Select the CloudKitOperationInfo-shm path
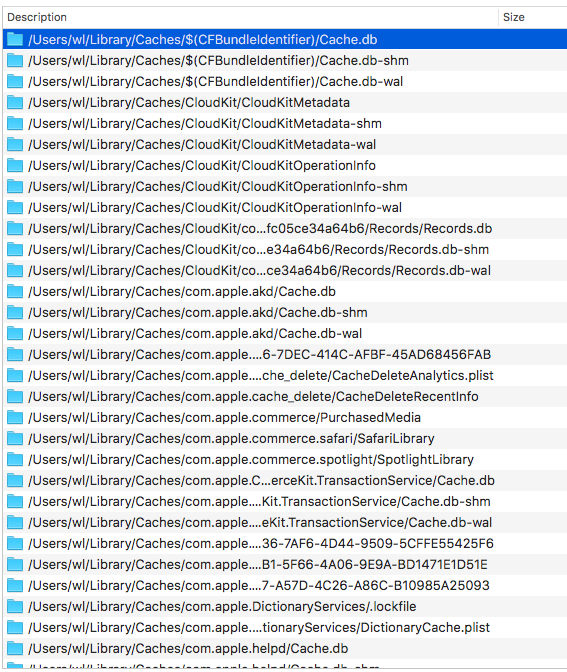567x672 pixels. (x=218, y=187)
